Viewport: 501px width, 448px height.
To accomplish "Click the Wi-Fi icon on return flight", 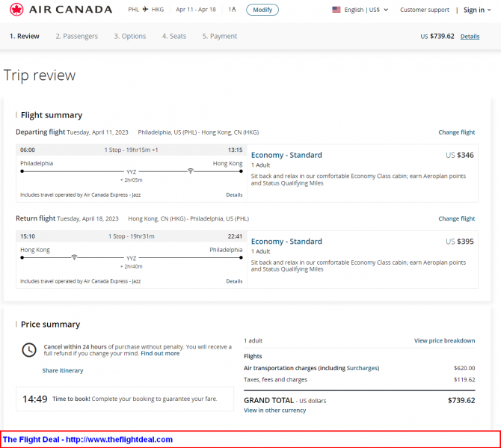I will coord(74,257).
